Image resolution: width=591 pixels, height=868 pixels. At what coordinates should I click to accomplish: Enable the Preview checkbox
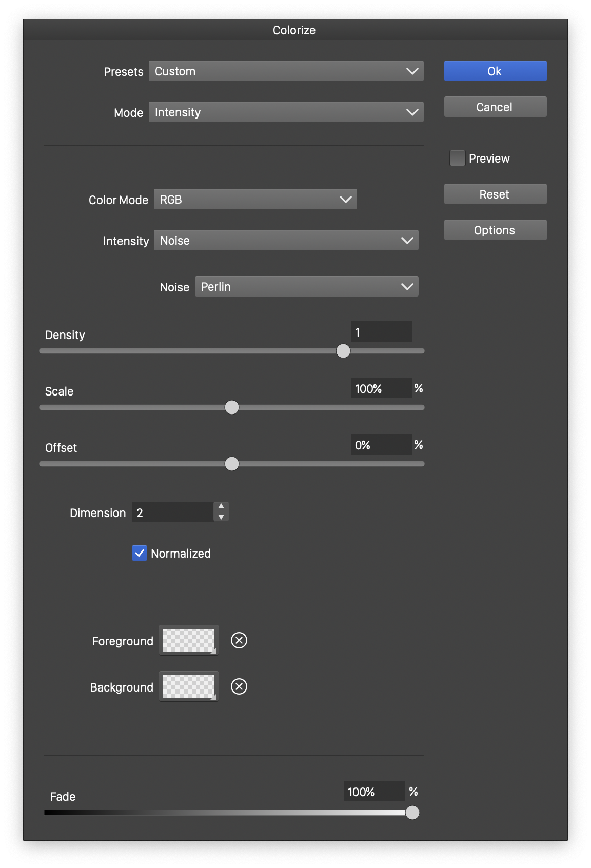pos(457,158)
